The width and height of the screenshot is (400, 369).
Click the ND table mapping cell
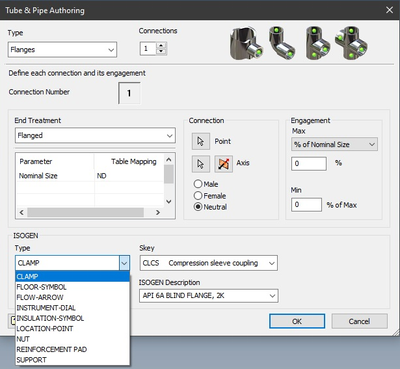pyautogui.click(x=129, y=176)
